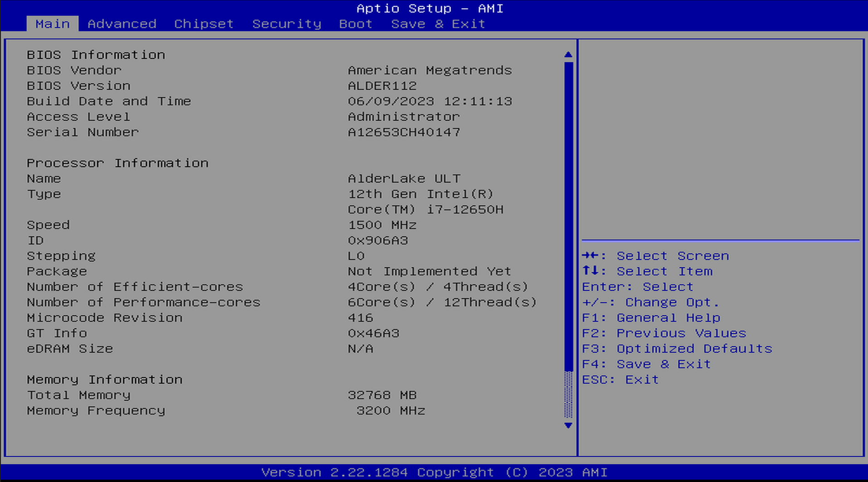Click the Aptio Setup - AMI title
Screen dimensions: 868x482
(430, 8)
